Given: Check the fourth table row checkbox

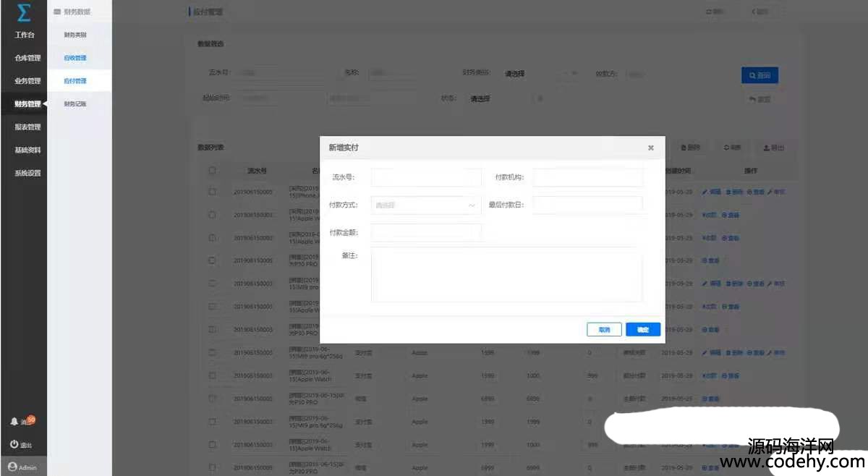Looking at the screenshot, I should (x=212, y=260).
